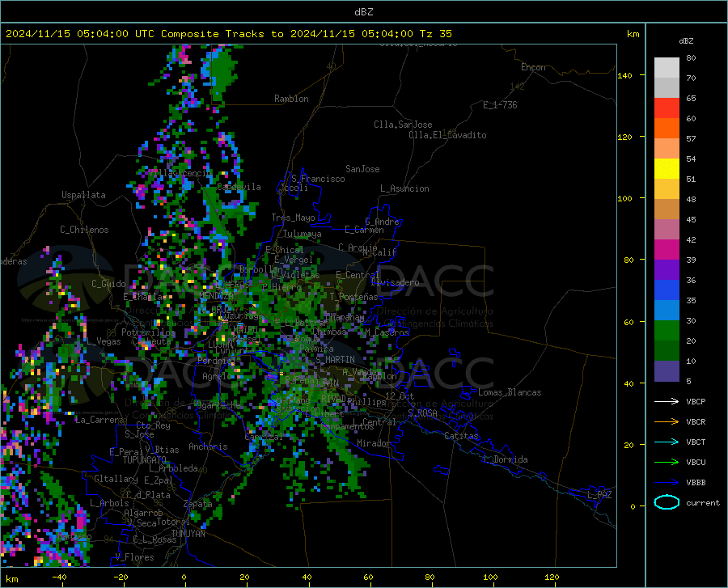The image size is (728, 588).
Task: Click the Encon place label
Action: [x=533, y=67]
